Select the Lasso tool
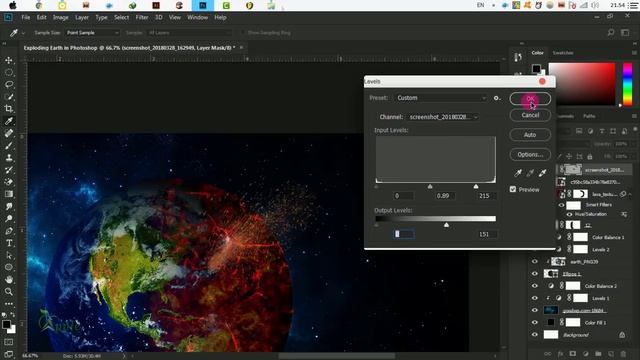Viewport: 640px width, 360px height. coord(9,84)
